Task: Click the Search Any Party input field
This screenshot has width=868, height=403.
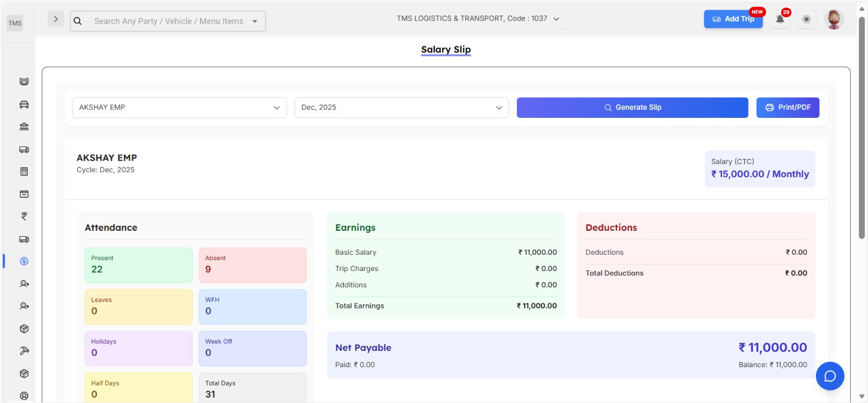Action: [x=168, y=21]
